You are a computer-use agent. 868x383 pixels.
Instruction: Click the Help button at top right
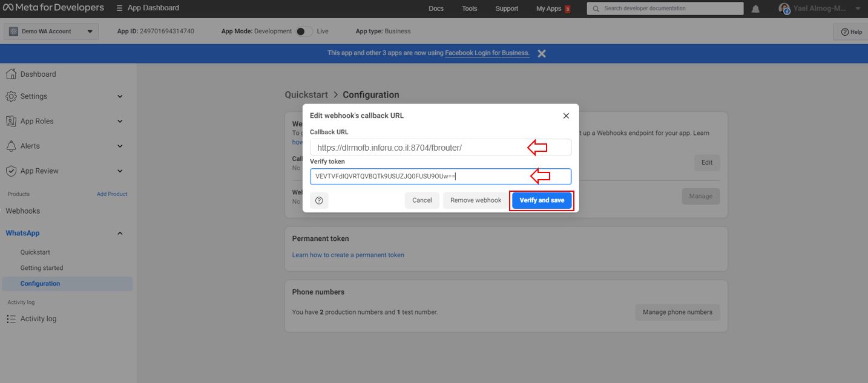pos(852,32)
